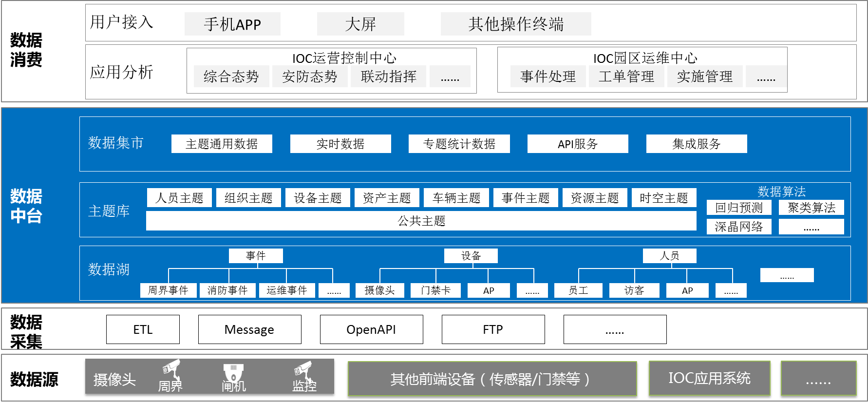Click the 大屏 access box
This screenshot has width=868, height=403.
360,24
